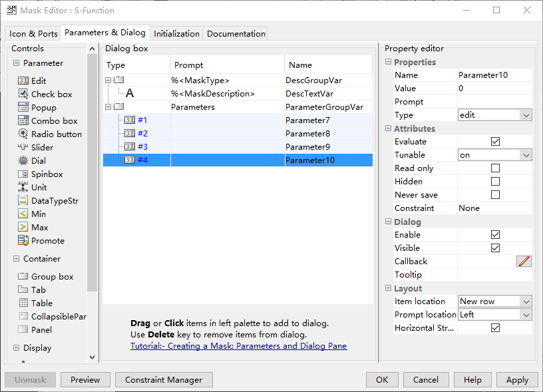Open the Type dropdown showing edit
This screenshot has height=392, width=543.
click(495, 115)
